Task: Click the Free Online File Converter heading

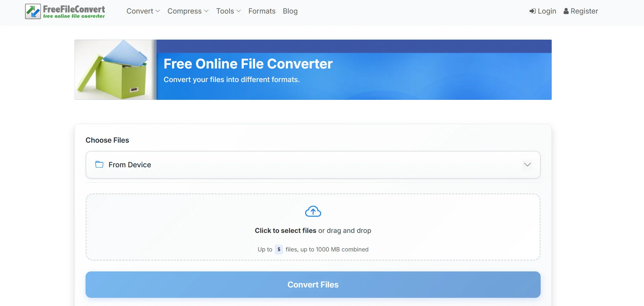Action: [248, 64]
